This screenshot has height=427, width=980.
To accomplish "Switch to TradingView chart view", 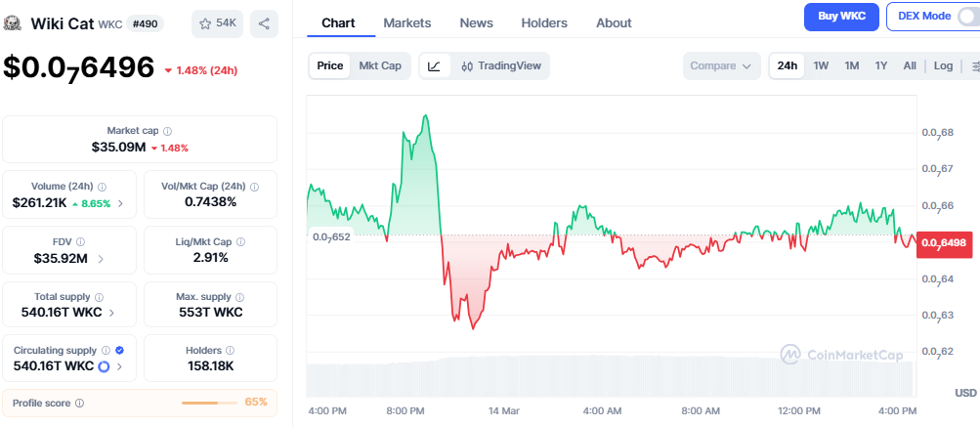I will (x=502, y=66).
